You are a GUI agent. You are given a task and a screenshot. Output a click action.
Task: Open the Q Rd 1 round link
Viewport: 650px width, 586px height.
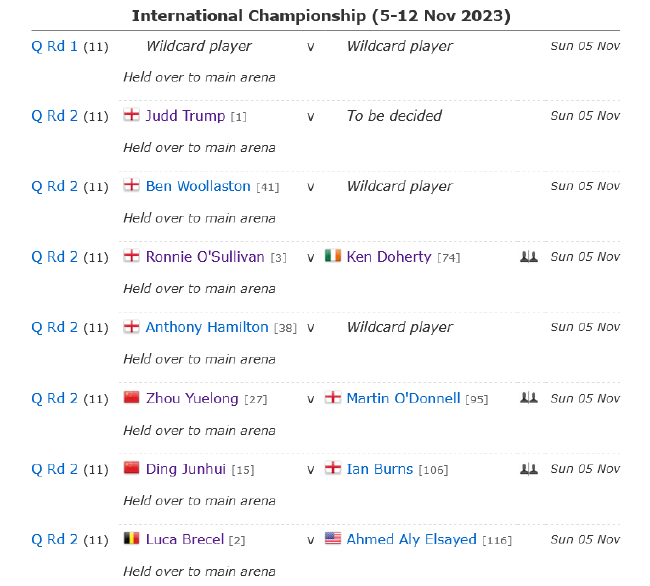[x=54, y=46]
